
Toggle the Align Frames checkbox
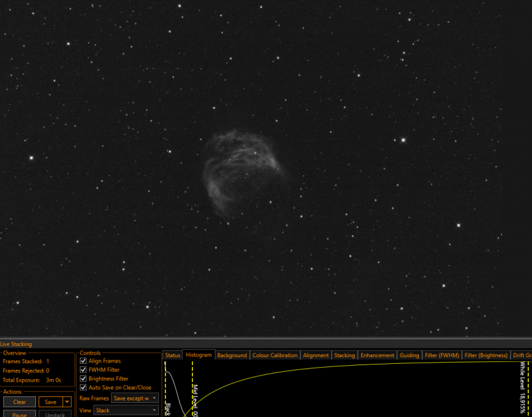point(83,361)
